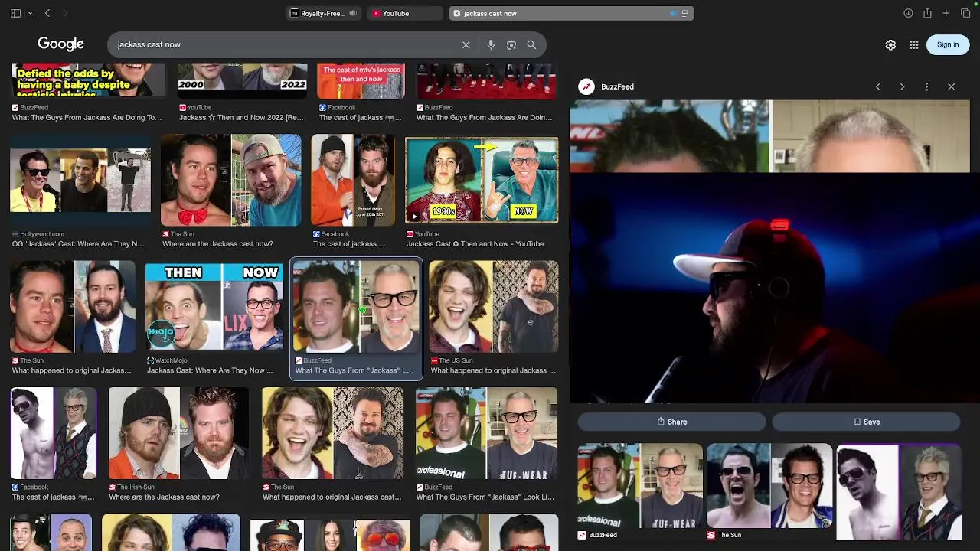Screen dimensions: 980x551
Task: Toggle the Safari sidebar icon
Action: (x=15, y=13)
